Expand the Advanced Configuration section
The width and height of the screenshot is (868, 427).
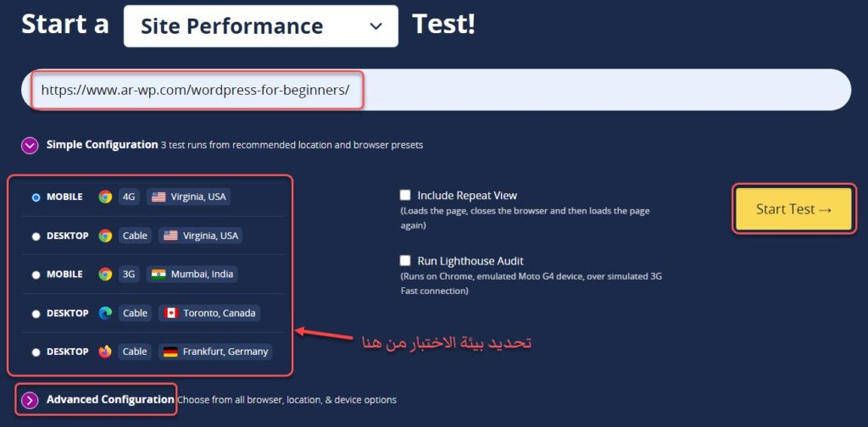[x=31, y=400]
